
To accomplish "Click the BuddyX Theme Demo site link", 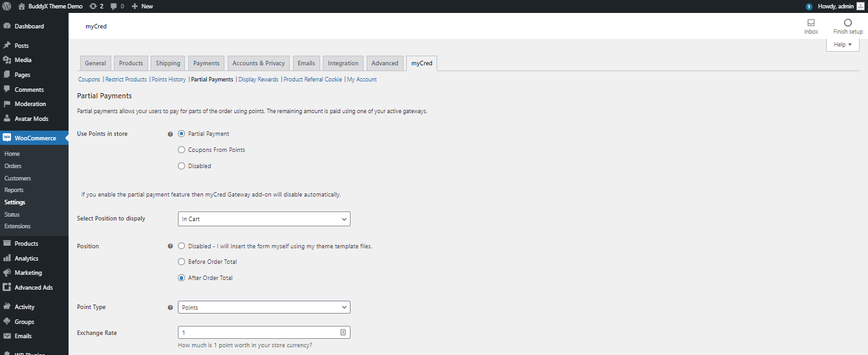I will [x=50, y=6].
